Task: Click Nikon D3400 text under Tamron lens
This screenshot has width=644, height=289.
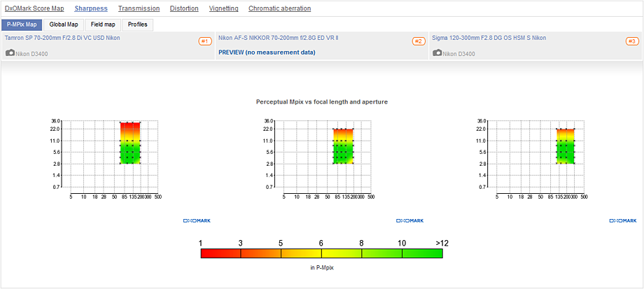Action: tap(31, 54)
